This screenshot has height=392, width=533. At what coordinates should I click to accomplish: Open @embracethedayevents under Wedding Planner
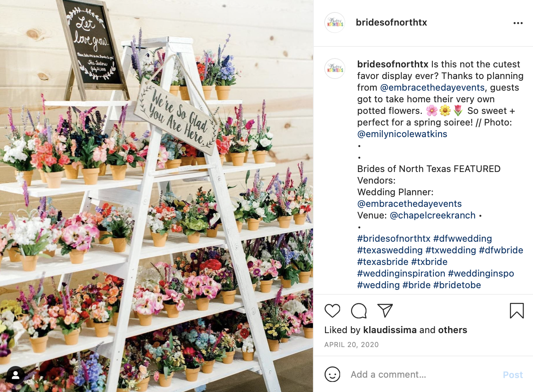click(409, 204)
